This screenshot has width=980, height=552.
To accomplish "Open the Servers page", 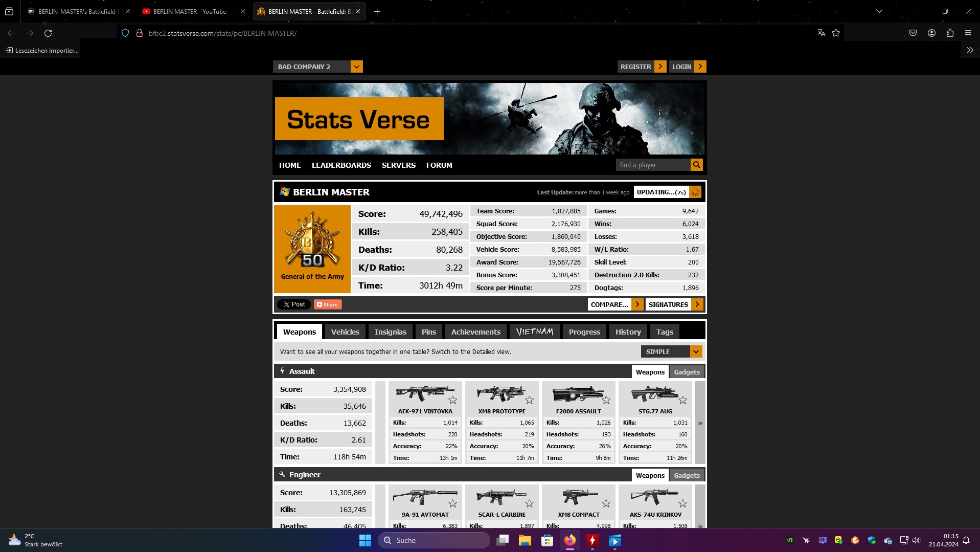I will coord(399,165).
